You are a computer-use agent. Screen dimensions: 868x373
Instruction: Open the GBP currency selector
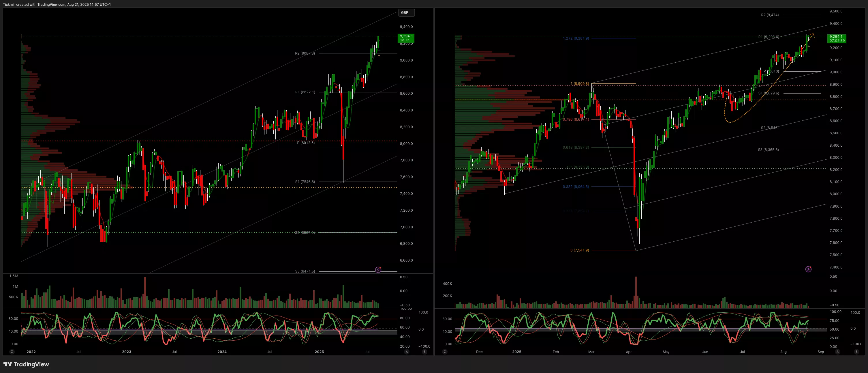click(406, 12)
